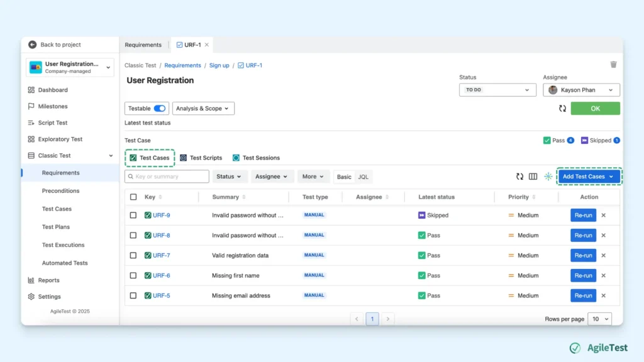Open the Assignee filter dropdown

point(271,177)
